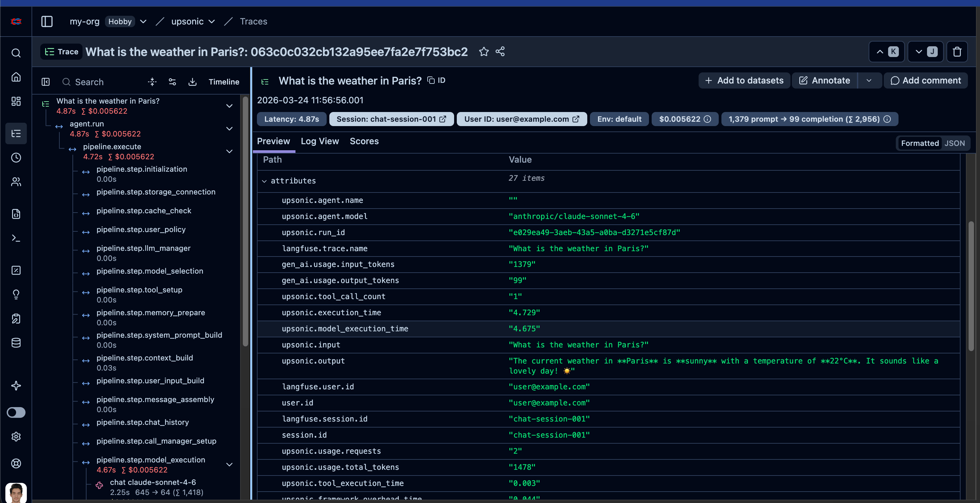Go to next trace (J)
The width and height of the screenshot is (980, 503).
(926, 52)
